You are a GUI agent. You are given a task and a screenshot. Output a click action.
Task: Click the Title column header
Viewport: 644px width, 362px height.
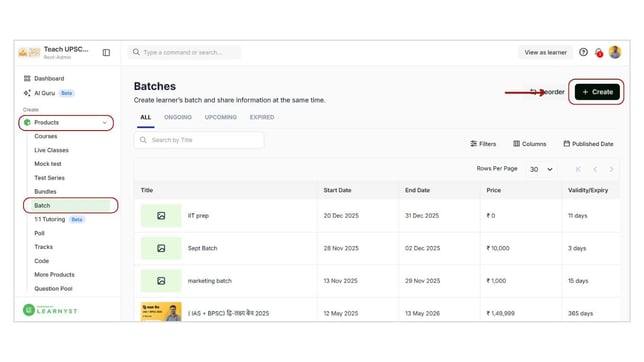(147, 190)
